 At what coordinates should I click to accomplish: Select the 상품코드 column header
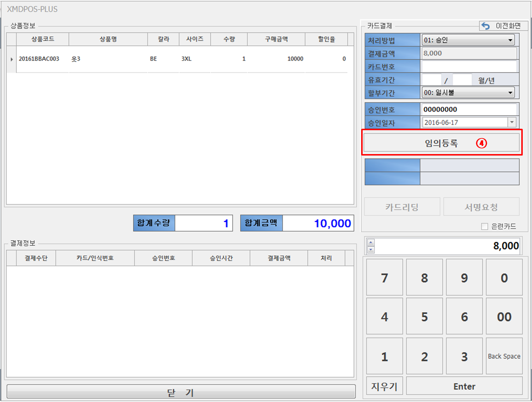tap(43, 39)
